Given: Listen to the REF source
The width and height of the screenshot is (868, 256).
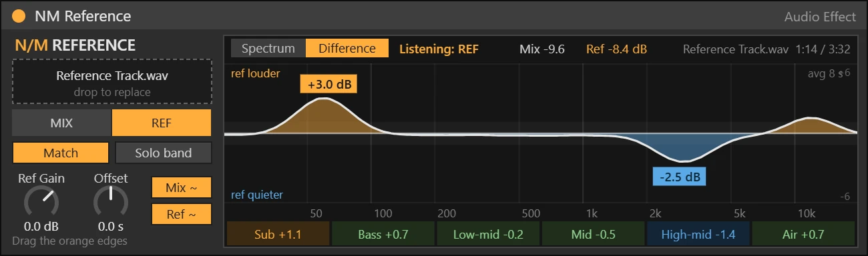Looking at the screenshot, I should [162, 123].
